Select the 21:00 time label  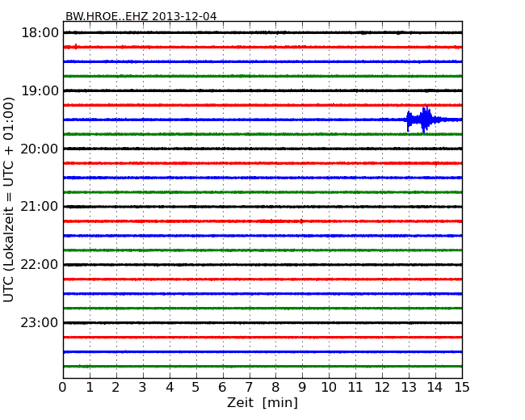pyautogui.click(x=40, y=207)
